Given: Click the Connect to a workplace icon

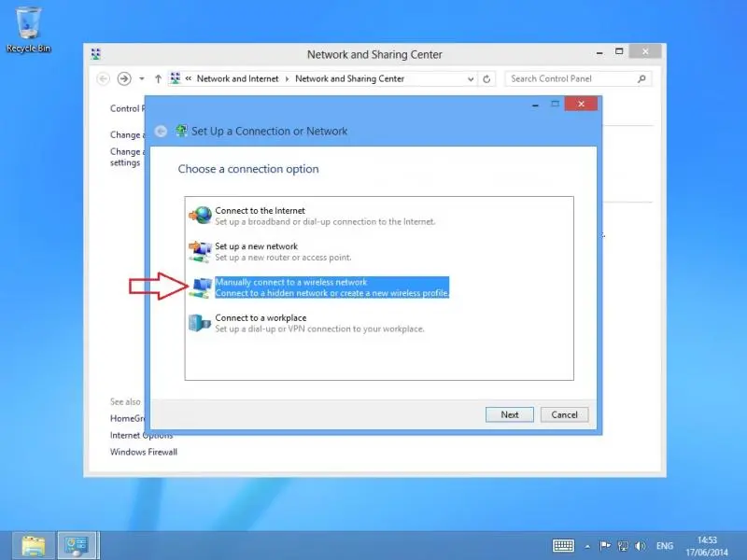Looking at the screenshot, I should coord(200,323).
